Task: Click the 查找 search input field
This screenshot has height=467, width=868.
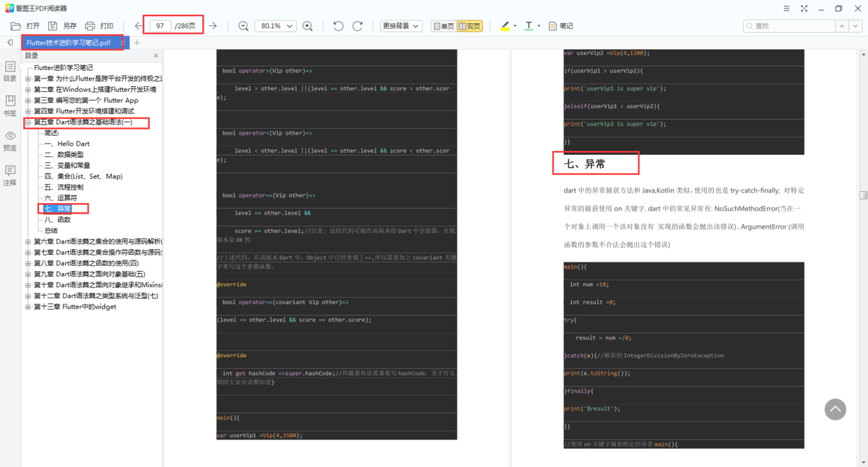Action: pyautogui.click(x=789, y=26)
